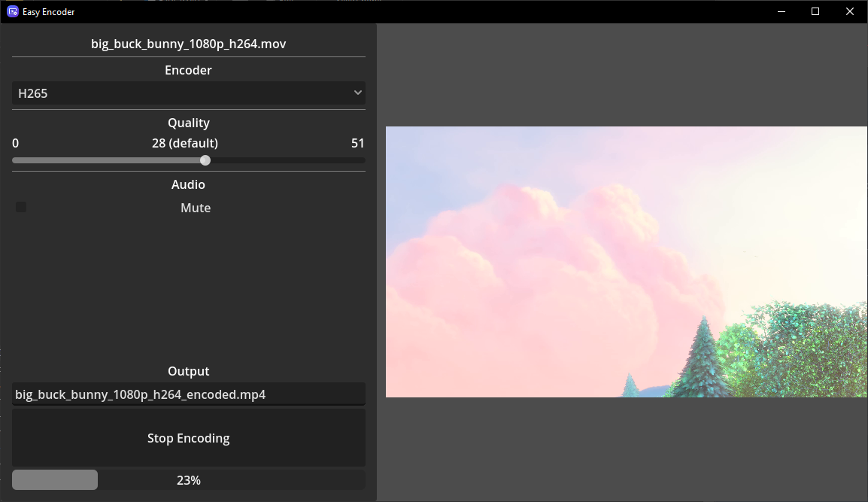Click the maximum quality value 51
The height and width of the screenshot is (502, 868).
coord(357,143)
